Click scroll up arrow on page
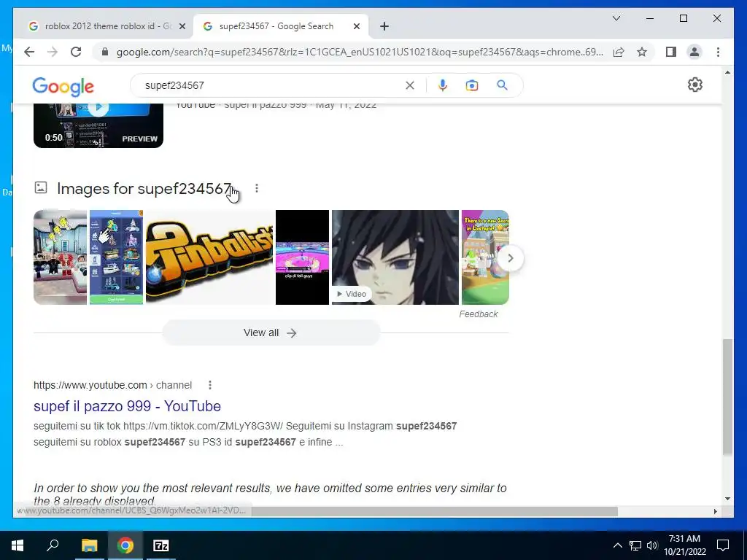Image resolution: width=747 pixels, height=560 pixels. [x=727, y=72]
